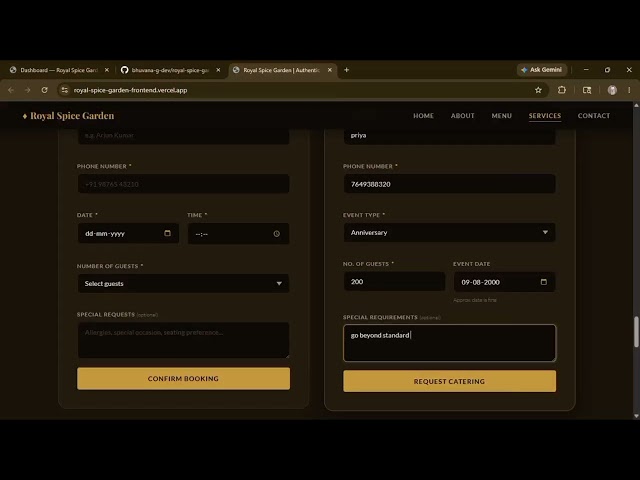Go to HOME in the navigation bar
The image size is (640, 480).
click(423, 116)
